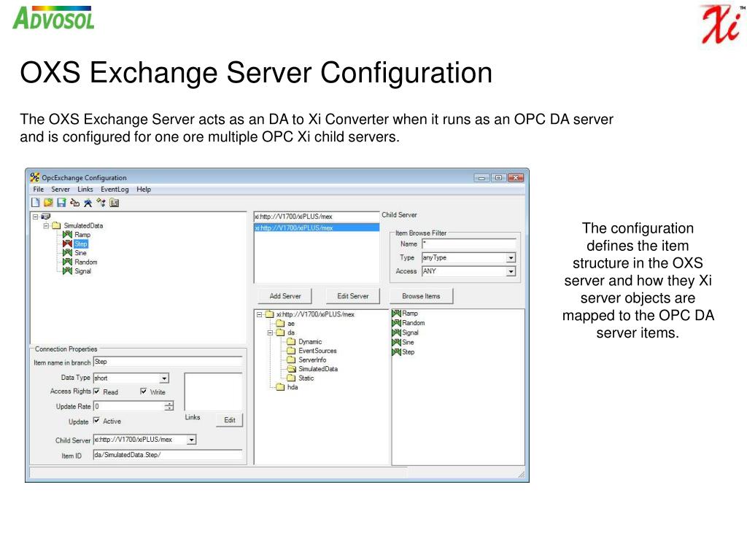Screen dimensions: 747x560
Task: Click the Signal item icon in left tree
Action: (68, 271)
